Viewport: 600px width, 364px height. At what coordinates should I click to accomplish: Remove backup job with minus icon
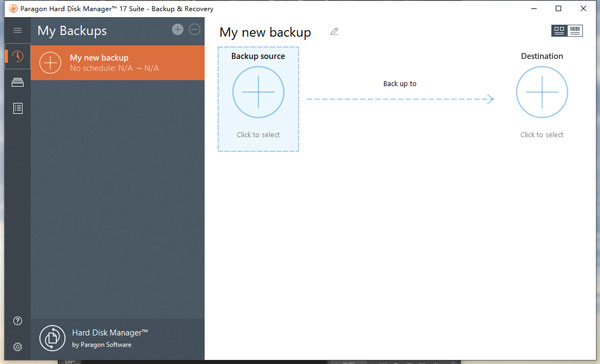click(194, 29)
